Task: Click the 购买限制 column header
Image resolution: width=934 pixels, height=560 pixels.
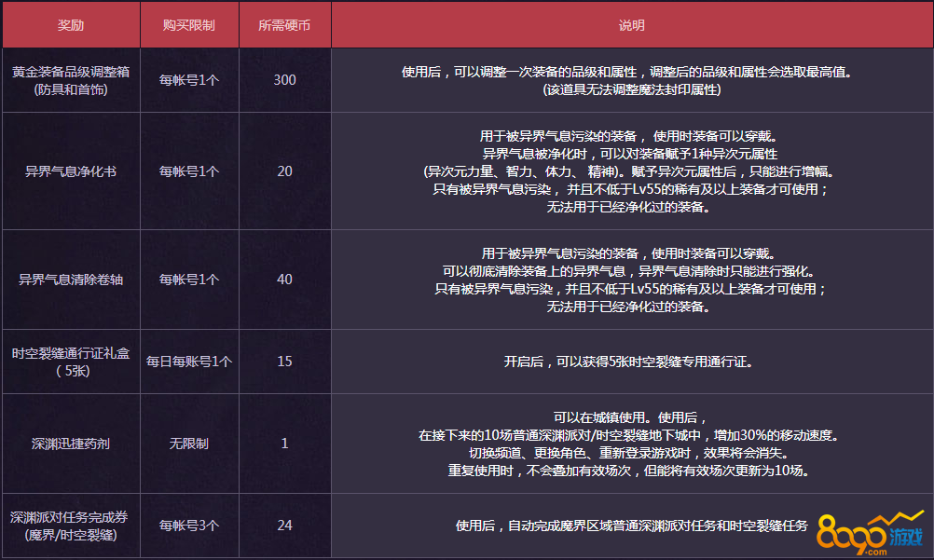Action: (189, 25)
